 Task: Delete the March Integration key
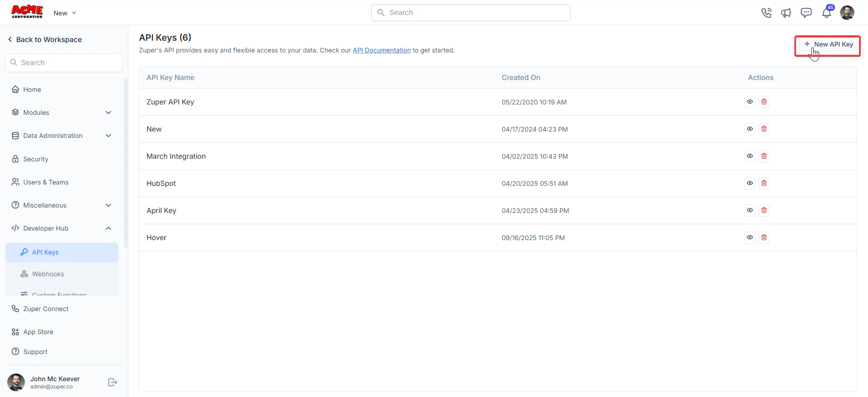coord(764,156)
